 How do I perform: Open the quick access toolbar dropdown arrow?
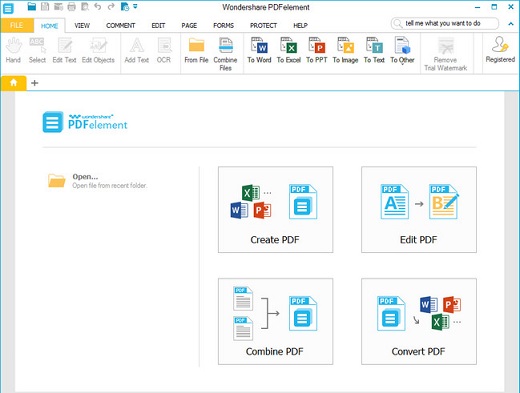pos(135,6)
